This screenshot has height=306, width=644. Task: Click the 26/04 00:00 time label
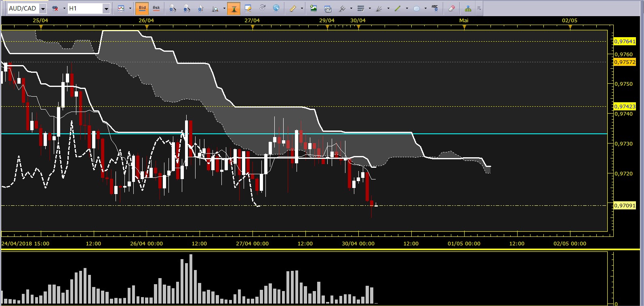pos(147,243)
